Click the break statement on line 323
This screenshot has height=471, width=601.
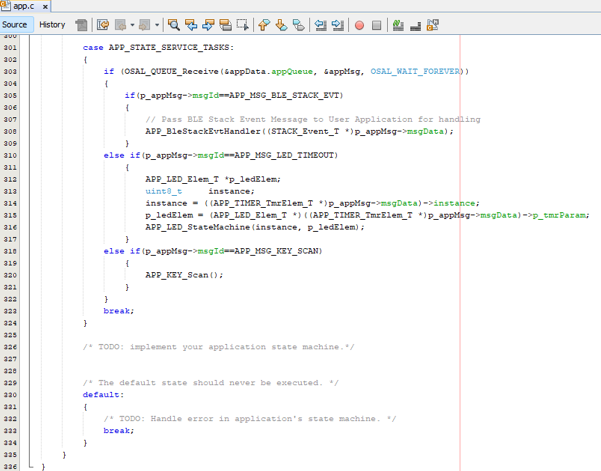[117, 311]
